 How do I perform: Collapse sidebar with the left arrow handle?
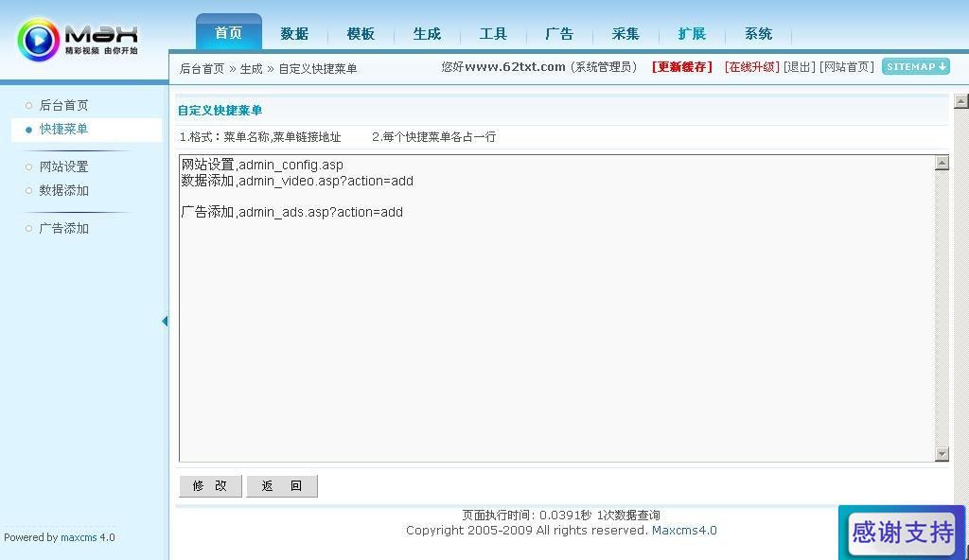click(x=165, y=321)
